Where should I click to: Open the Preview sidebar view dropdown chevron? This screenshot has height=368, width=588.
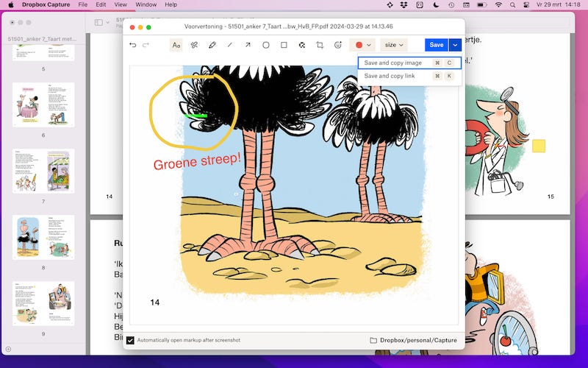point(108,23)
